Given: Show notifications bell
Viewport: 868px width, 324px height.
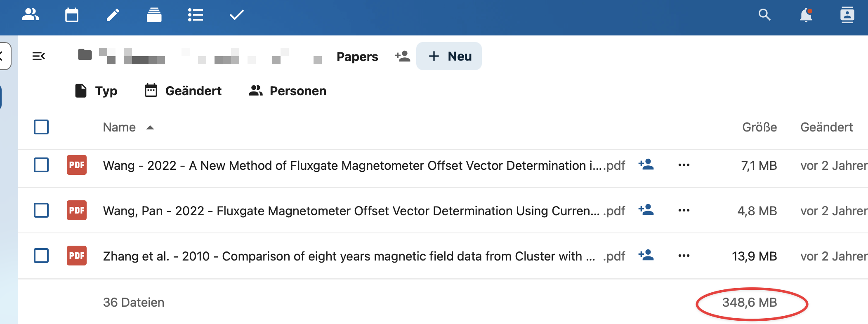Looking at the screenshot, I should click(806, 15).
